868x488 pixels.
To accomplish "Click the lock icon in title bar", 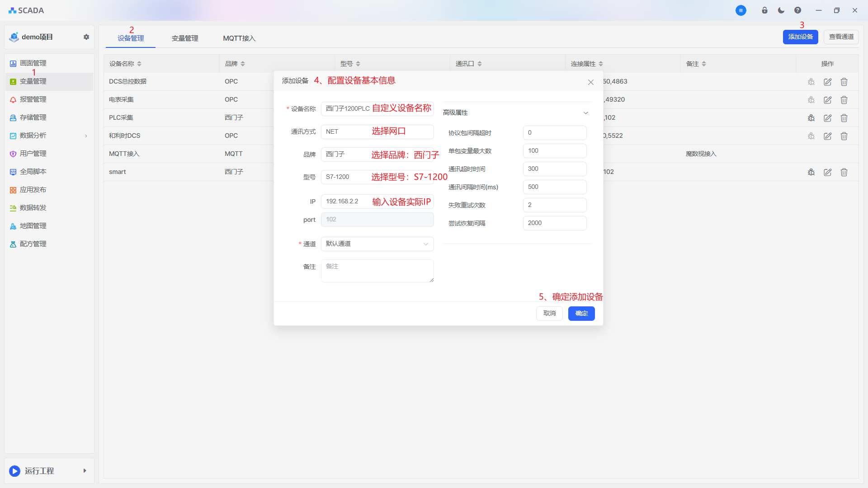I will pos(764,10).
